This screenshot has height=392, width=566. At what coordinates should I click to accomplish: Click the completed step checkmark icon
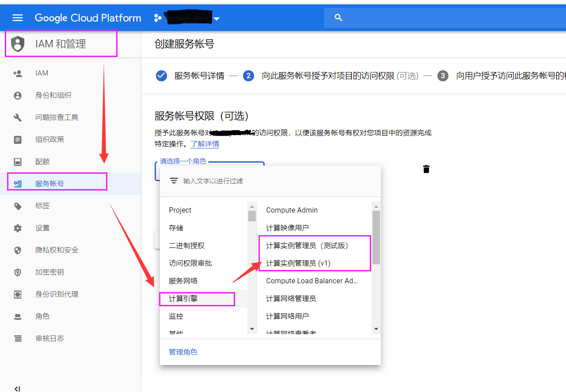coord(161,76)
